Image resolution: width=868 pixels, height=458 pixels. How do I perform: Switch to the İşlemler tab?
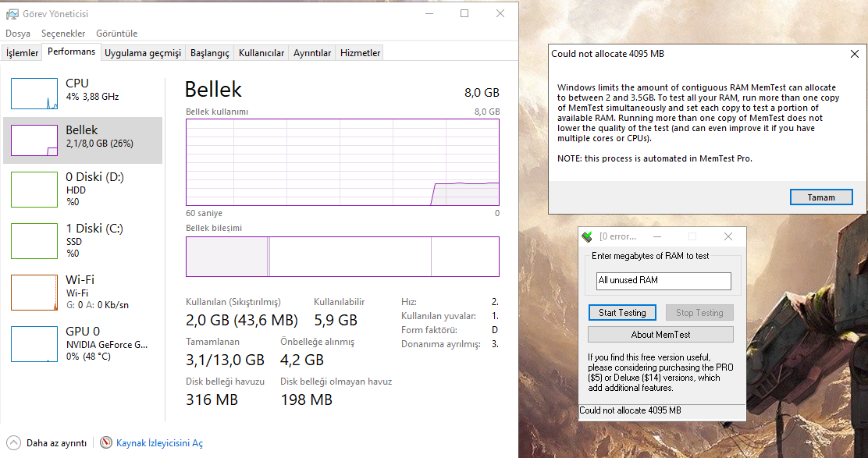pyautogui.click(x=22, y=53)
